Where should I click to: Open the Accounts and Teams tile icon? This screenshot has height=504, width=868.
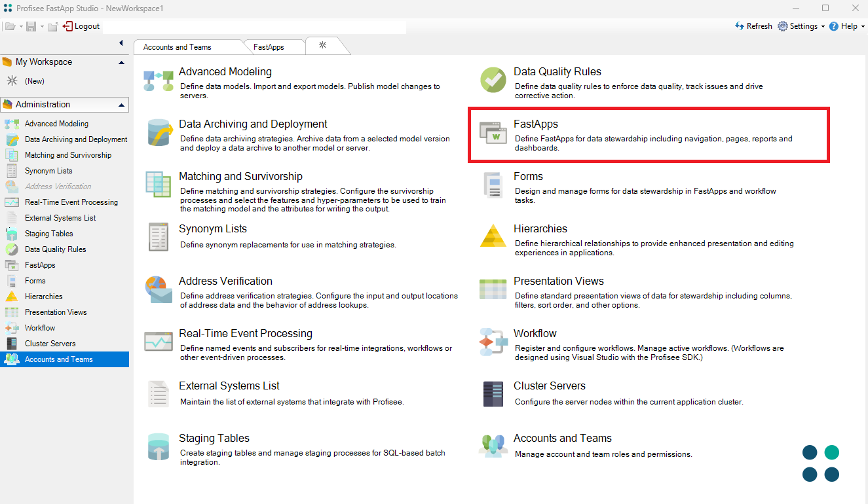pyautogui.click(x=493, y=446)
